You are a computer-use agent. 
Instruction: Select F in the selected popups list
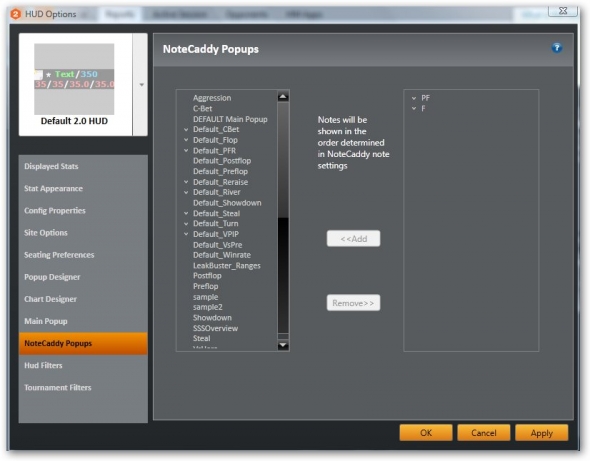423,108
